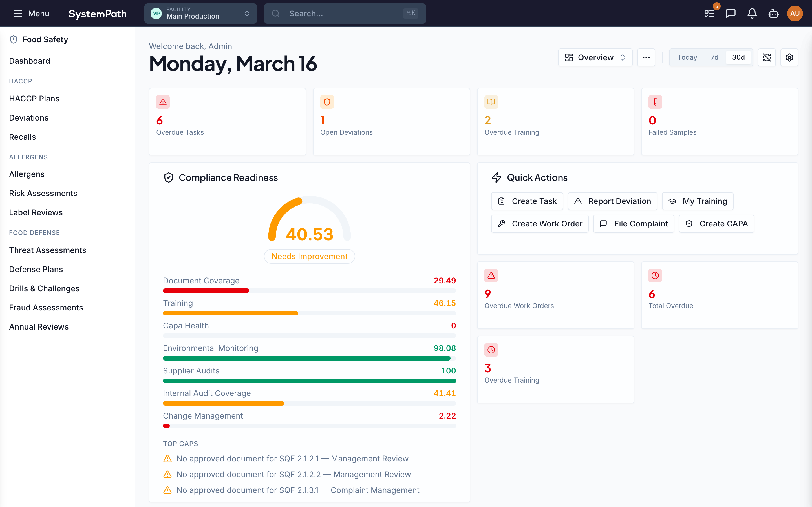
Task: Click into the Search field
Action: [x=345, y=14]
